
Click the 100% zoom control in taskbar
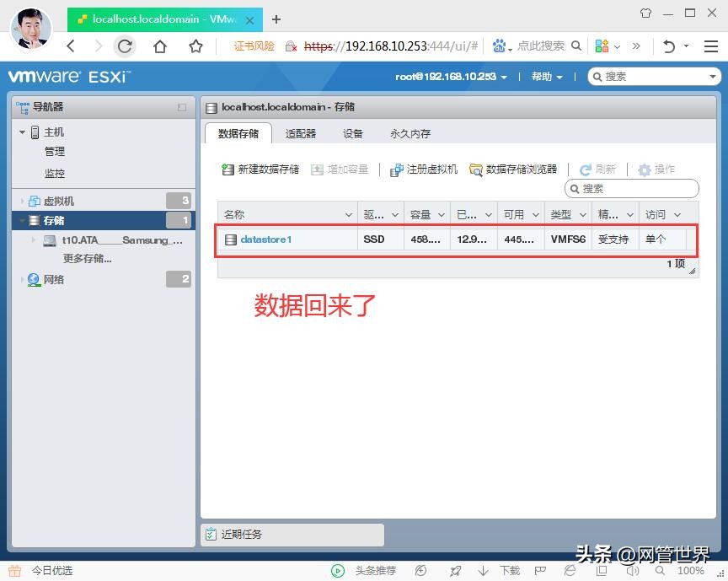click(693, 570)
